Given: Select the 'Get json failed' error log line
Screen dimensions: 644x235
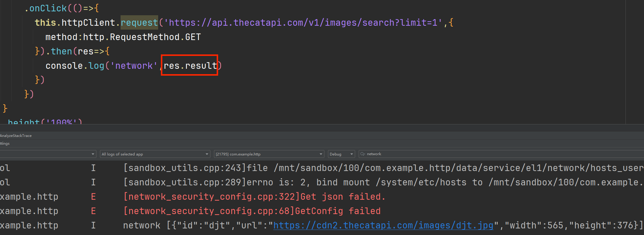Looking at the screenshot, I should pos(254,196).
